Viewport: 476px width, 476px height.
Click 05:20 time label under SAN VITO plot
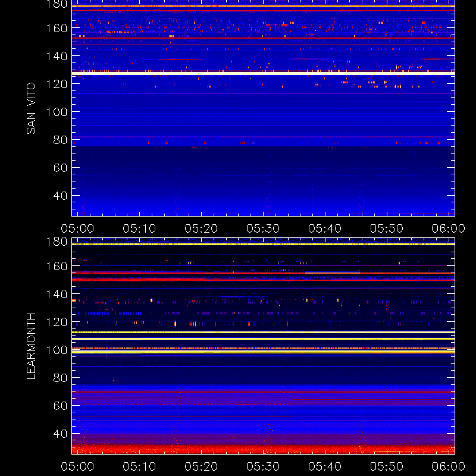pos(201,228)
